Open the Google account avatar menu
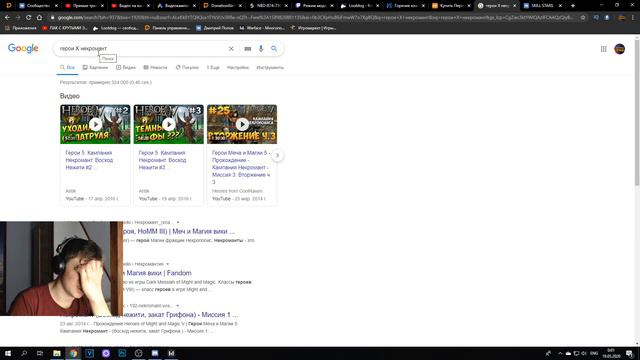The image size is (640, 360). click(620, 49)
